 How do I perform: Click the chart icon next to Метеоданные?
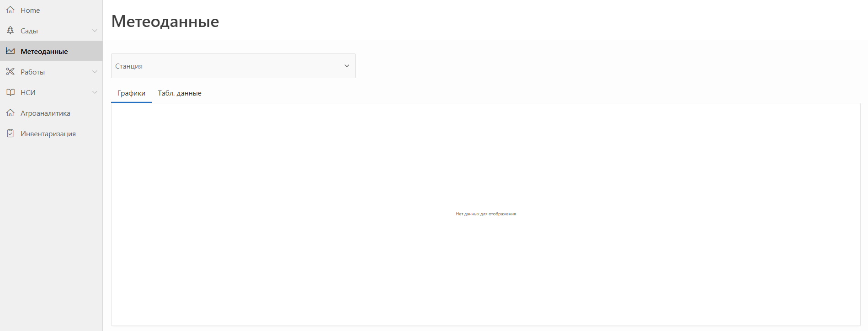10,51
